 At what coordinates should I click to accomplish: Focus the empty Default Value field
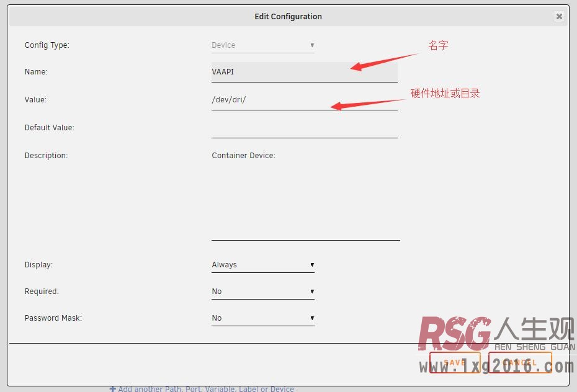305,128
